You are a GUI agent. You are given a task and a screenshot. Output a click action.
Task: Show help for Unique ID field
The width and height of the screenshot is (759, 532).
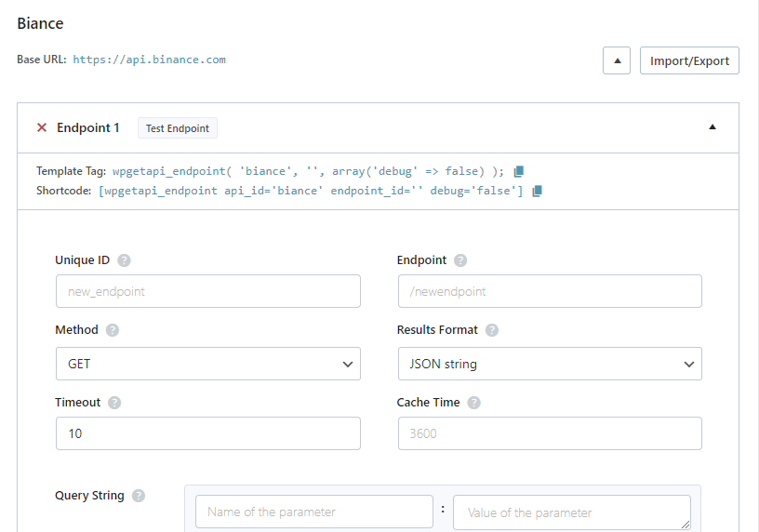124,260
